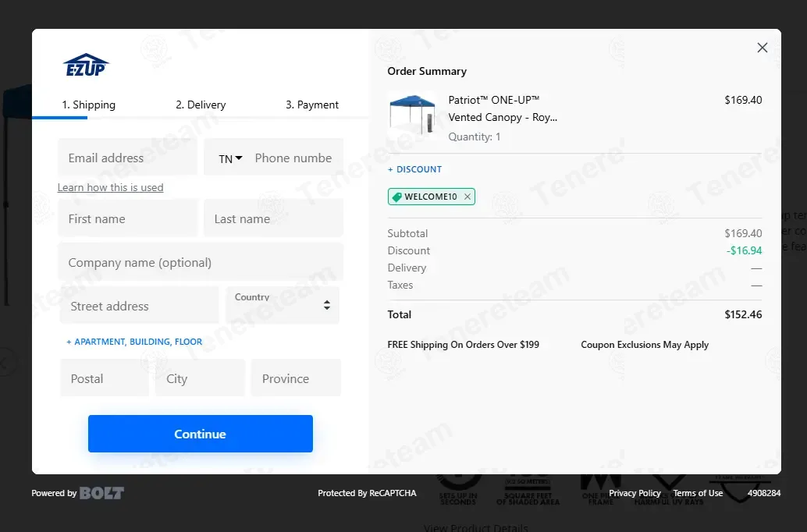This screenshot has height=532, width=807.
Task: Switch to the 2. Delivery step
Action: tap(201, 105)
